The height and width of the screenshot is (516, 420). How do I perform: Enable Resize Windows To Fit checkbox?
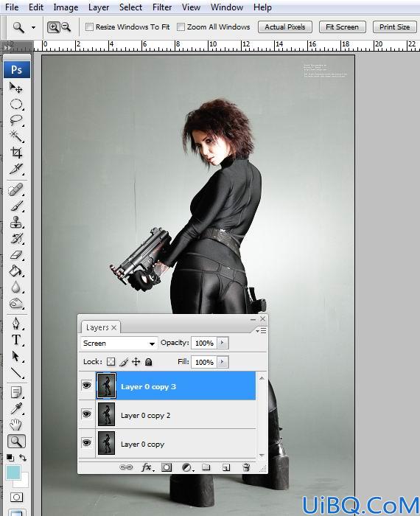click(89, 27)
